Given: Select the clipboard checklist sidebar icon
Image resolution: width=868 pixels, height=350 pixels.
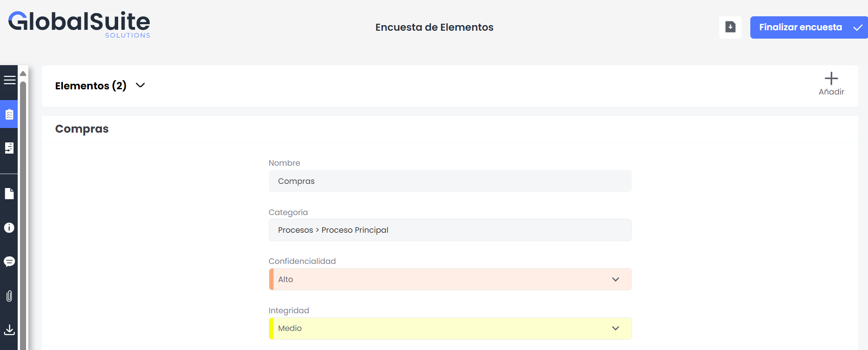Looking at the screenshot, I should (9, 114).
